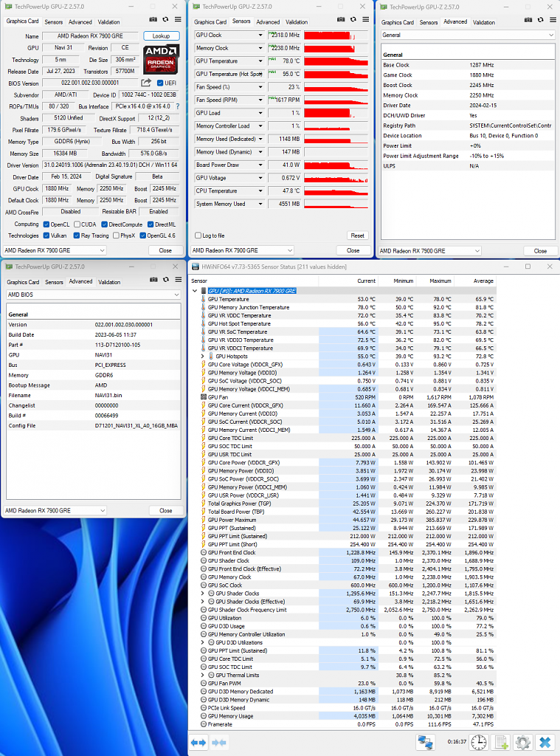560x756 pixels.
Task: Click the Name field AMD Radeon RX 7900 GRE
Action: pyautogui.click(x=89, y=36)
